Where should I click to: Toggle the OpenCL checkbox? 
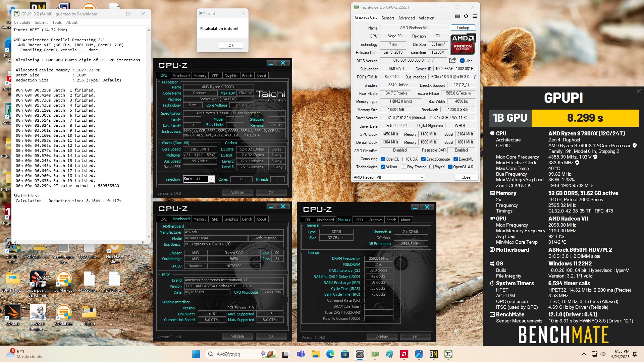point(383,159)
